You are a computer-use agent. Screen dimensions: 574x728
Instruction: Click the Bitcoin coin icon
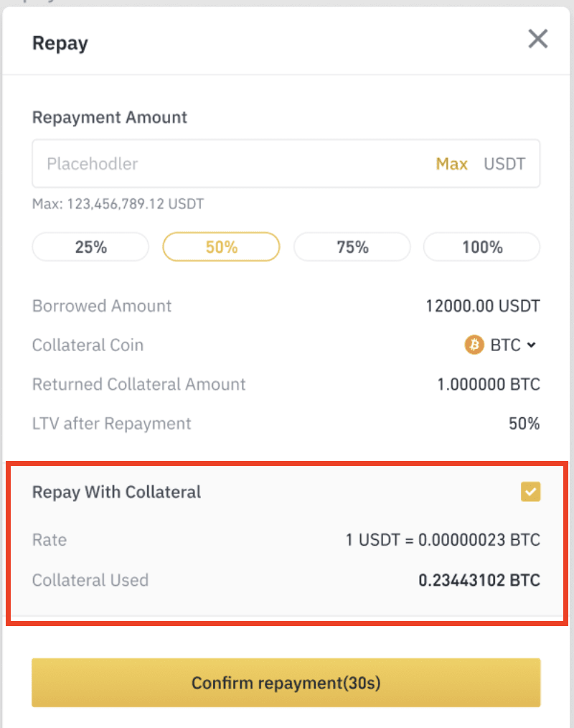[x=474, y=345]
